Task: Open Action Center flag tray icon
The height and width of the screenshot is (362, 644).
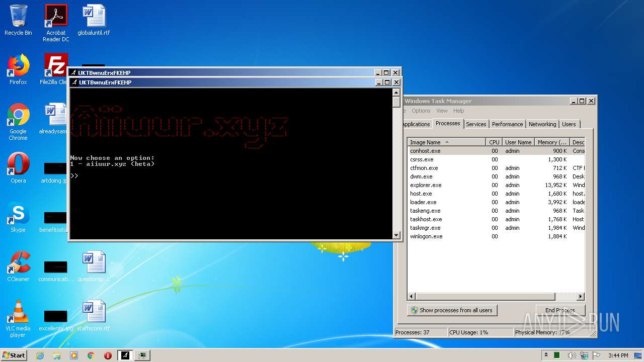Action: pos(596,355)
